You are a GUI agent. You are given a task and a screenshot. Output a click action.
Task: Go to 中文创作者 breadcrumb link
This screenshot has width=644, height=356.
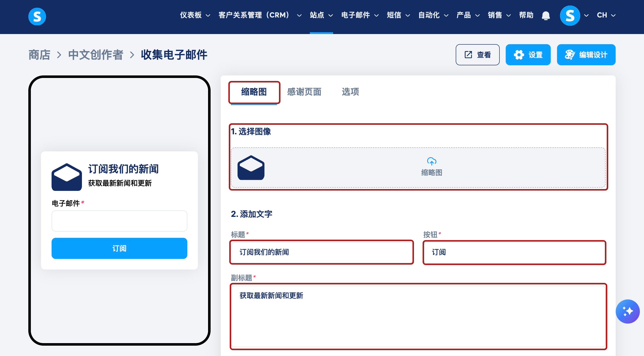pos(96,55)
